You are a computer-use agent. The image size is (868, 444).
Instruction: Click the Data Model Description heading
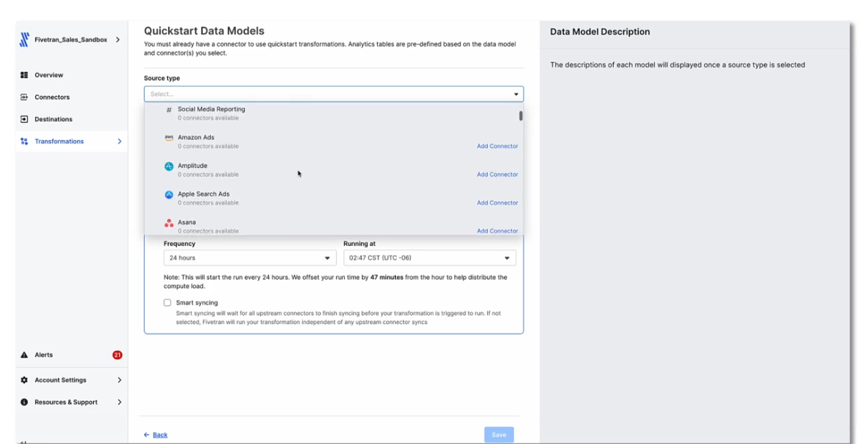pos(600,31)
